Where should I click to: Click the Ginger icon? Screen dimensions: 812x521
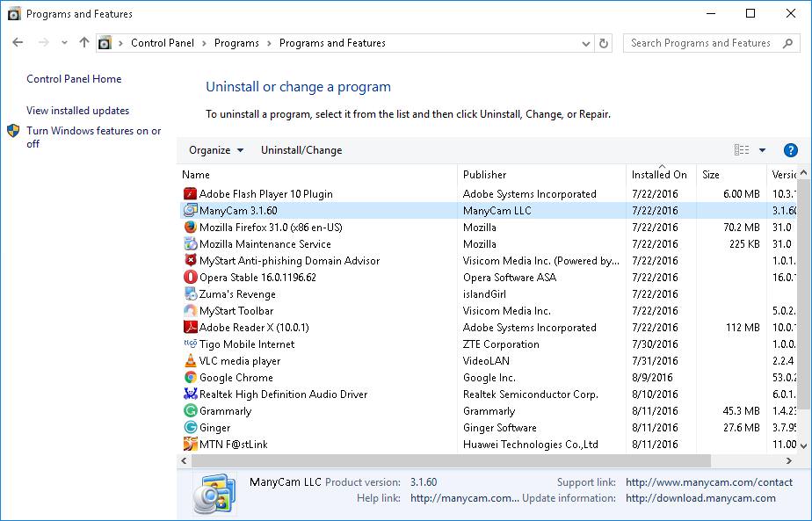(x=190, y=427)
